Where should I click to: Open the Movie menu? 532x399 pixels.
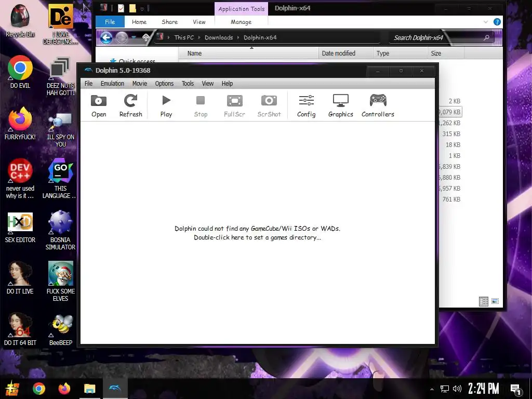[x=140, y=84]
